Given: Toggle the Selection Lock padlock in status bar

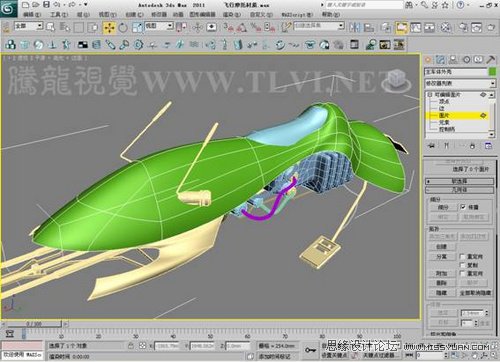Looking at the screenshot, I should pyautogui.click(x=131, y=346).
